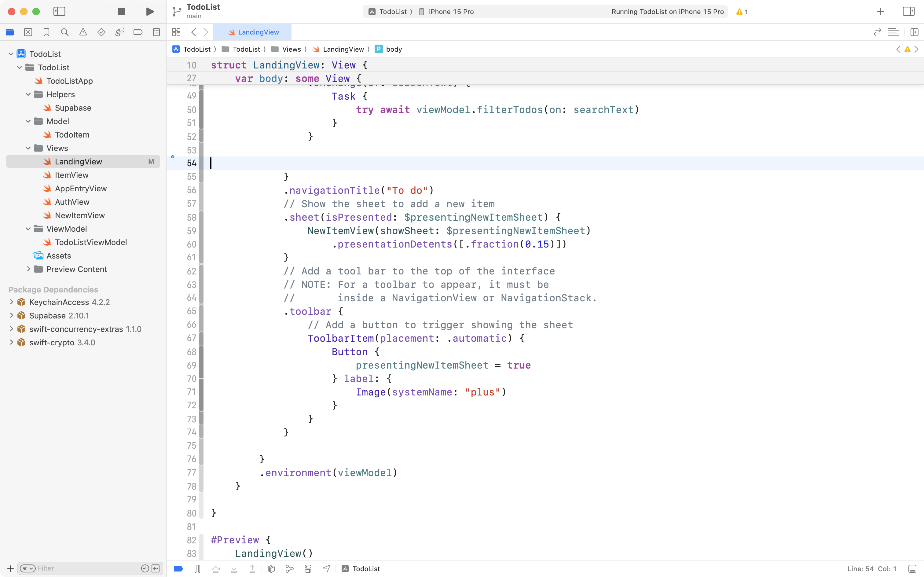This screenshot has width=924, height=577.
Task: Collapse the Views folder in the navigator
Action: coord(28,148)
